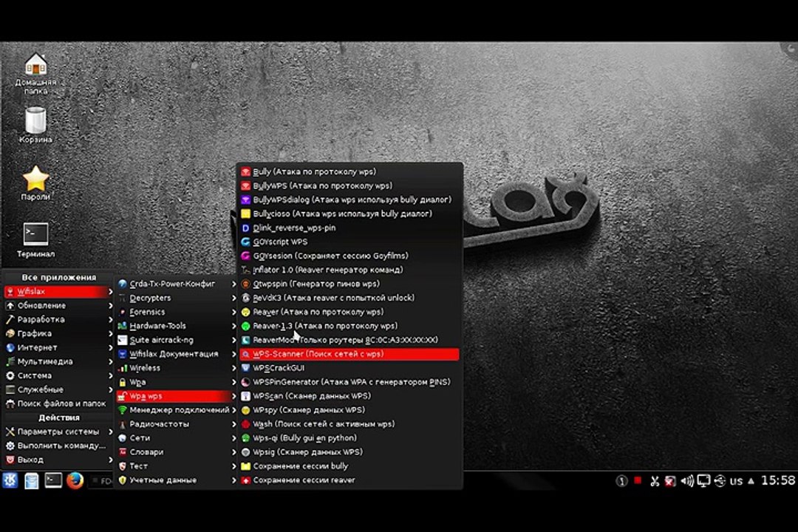
Task: Expand the Система submenu
Action: pos(58,375)
